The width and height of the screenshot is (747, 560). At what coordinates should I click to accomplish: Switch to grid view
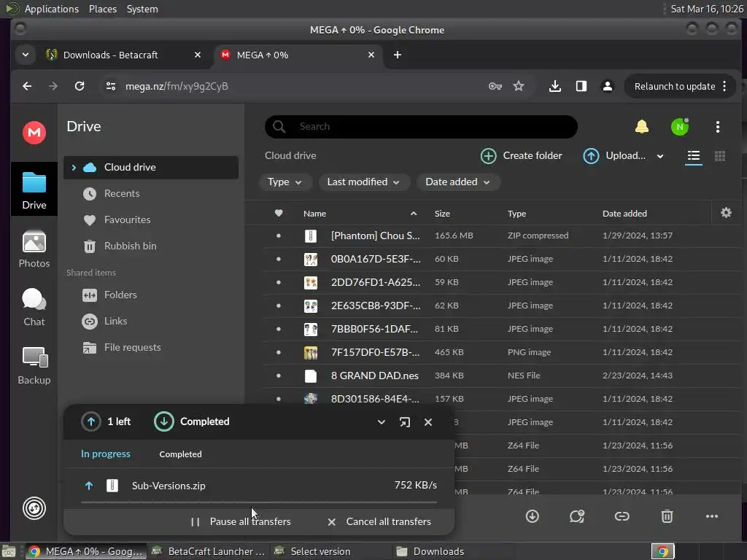click(x=720, y=156)
